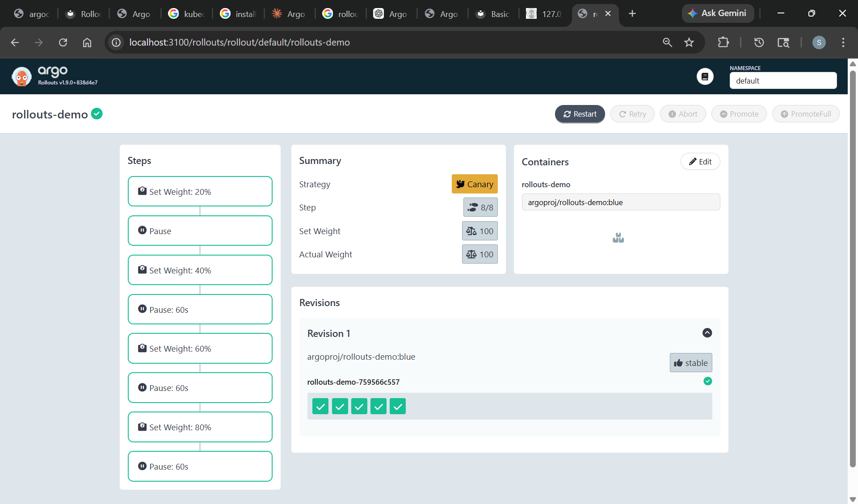The image size is (858, 504).
Task: Click the Revision 1 heading
Action: [x=329, y=333]
